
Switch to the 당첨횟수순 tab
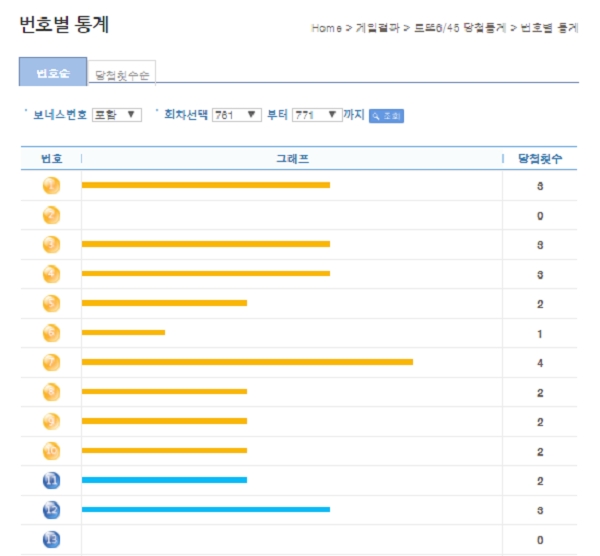122,73
